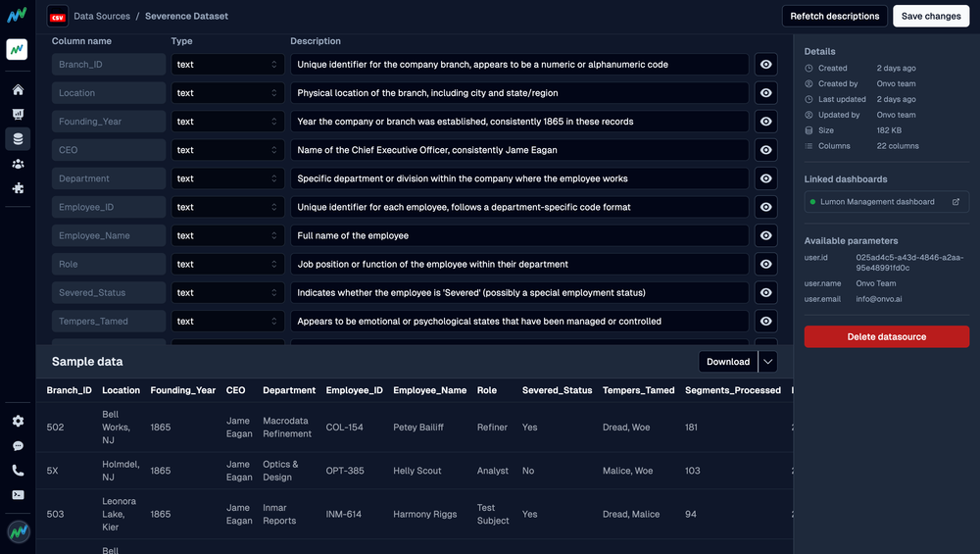This screenshot has height=554, width=980.
Task: Change the Founding_Year type dropdown
Action: [x=227, y=122]
